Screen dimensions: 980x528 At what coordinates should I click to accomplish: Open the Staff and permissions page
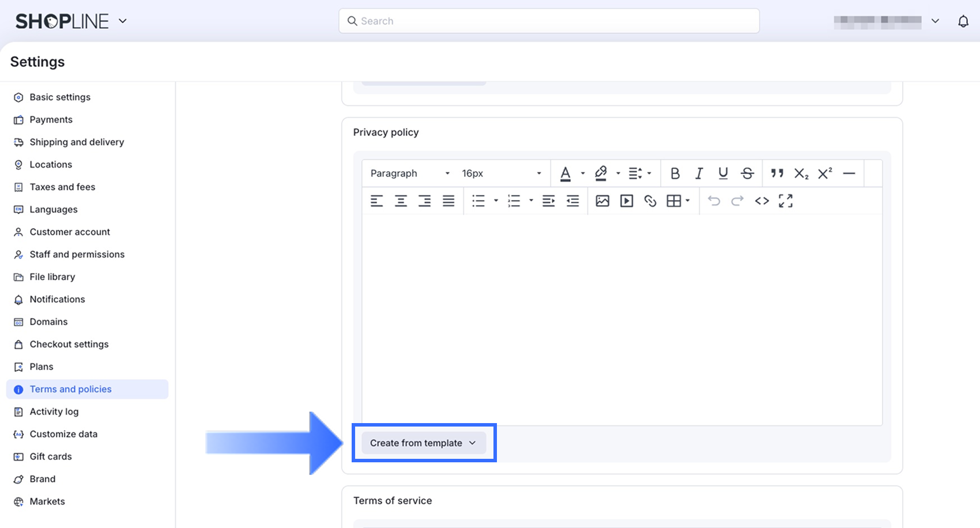[x=77, y=254]
